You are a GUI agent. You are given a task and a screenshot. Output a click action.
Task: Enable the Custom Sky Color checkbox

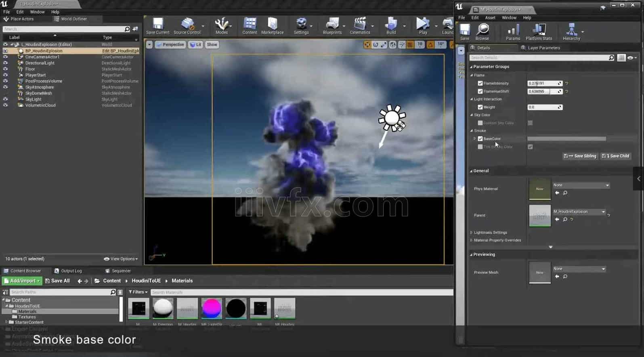click(480, 123)
